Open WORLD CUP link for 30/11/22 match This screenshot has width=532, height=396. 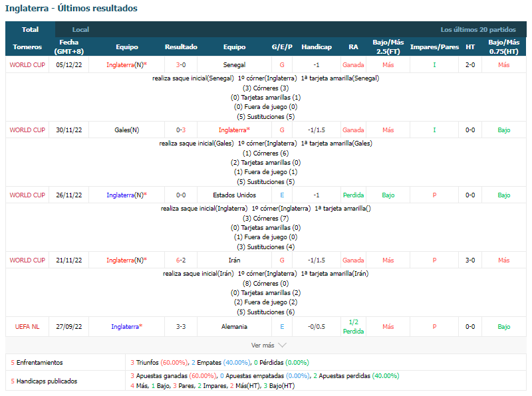(x=27, y=130)
